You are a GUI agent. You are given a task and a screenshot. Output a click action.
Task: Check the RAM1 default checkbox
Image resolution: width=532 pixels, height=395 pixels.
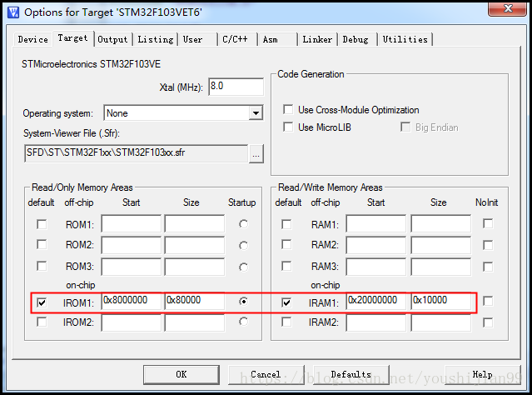click(286, 224)
